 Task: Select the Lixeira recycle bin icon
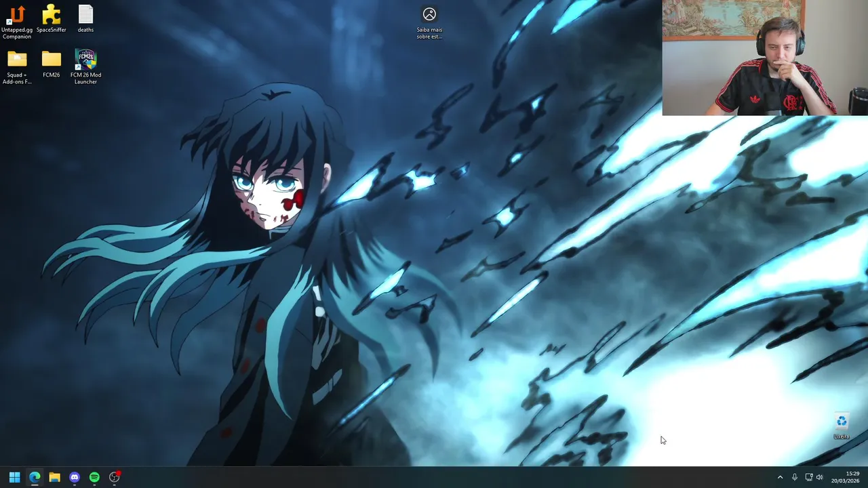tap(842, 426)
